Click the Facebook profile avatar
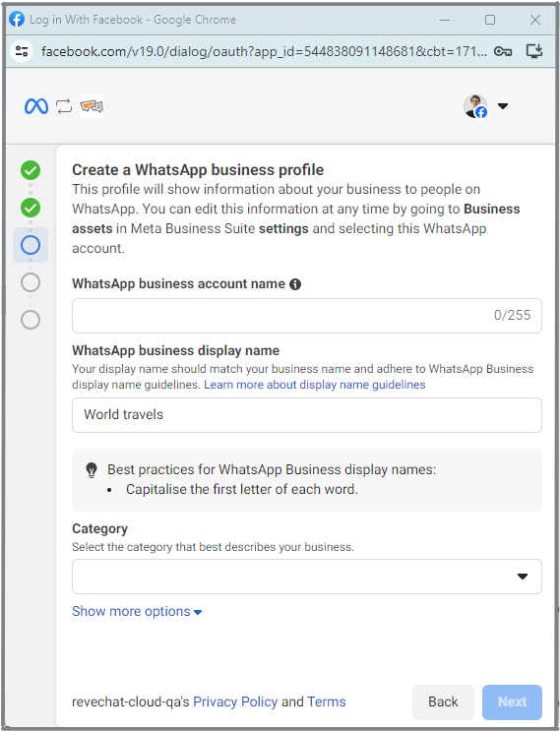560x731 pixels. pos(475,106)
